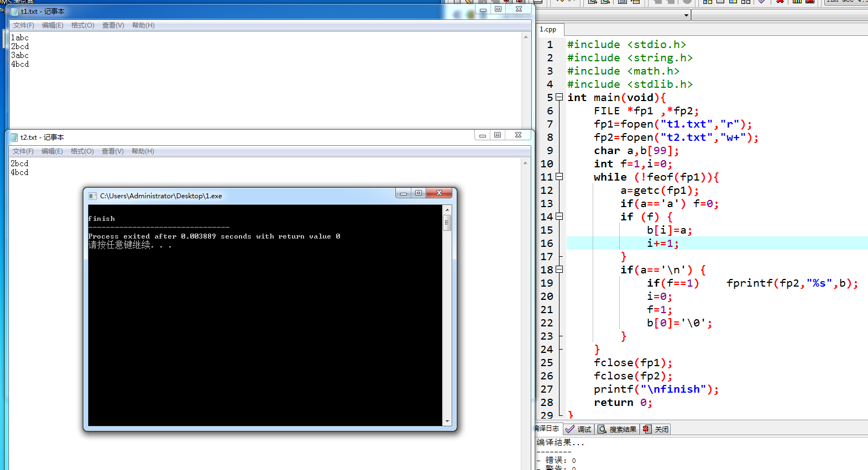
Task: Click the 'return 0;' code line
Action: [x=624, y=402]
